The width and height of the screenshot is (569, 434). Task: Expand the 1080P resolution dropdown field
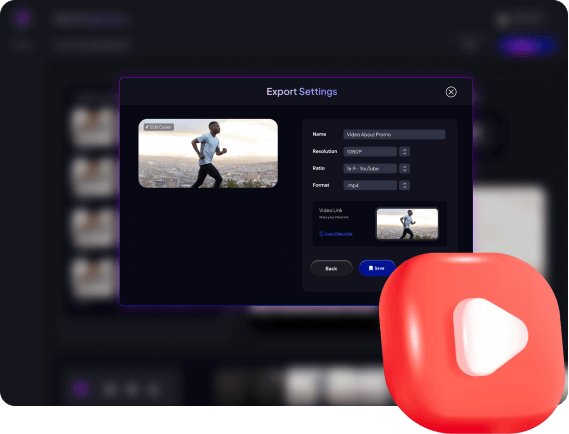(370, 151)
